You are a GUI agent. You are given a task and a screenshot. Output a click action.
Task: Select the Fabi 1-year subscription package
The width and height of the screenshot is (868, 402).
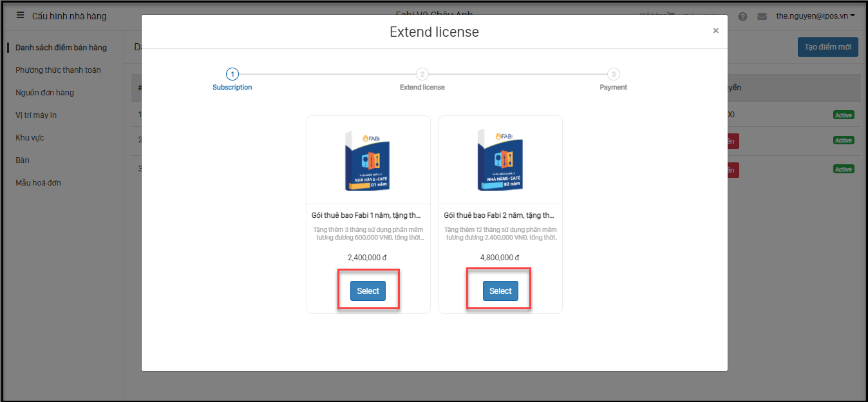coord(368,291)
